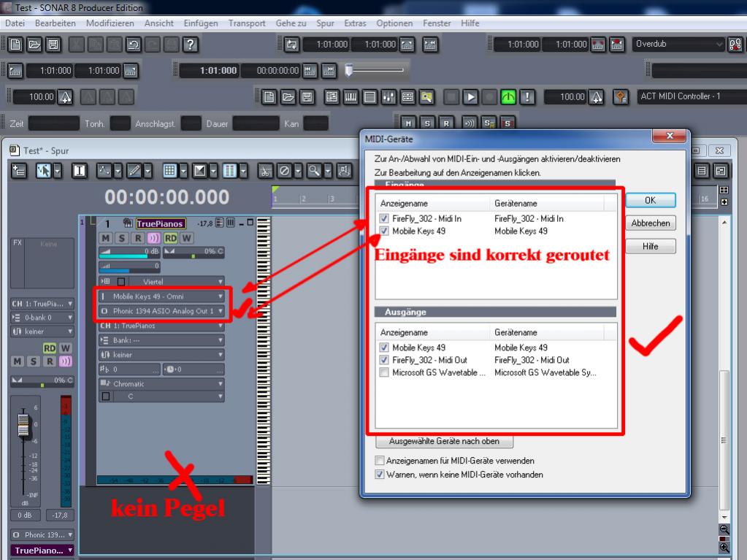Screen dimensions: 747x560
Task: Open the Chromatic scale dropdown
Action: tap(161, 384)
